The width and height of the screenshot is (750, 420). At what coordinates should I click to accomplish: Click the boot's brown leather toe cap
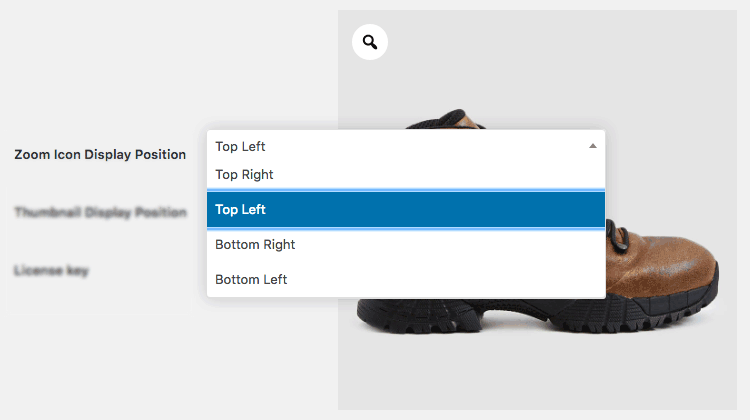pyautogui.click(x=670, y=265)
